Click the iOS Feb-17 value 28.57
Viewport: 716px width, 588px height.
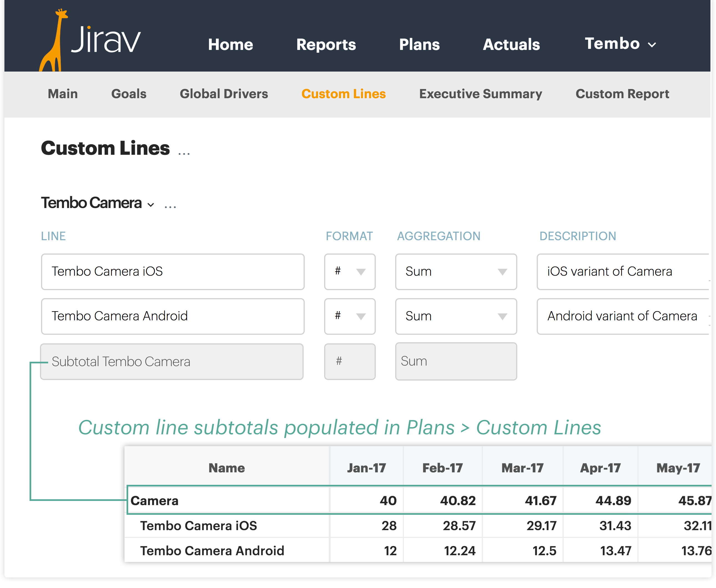459,526
